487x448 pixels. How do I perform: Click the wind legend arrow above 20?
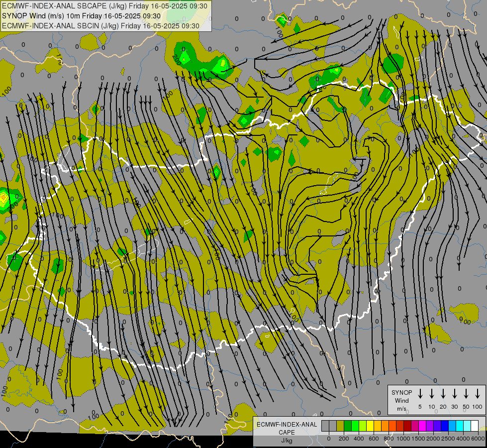point(443,394)
